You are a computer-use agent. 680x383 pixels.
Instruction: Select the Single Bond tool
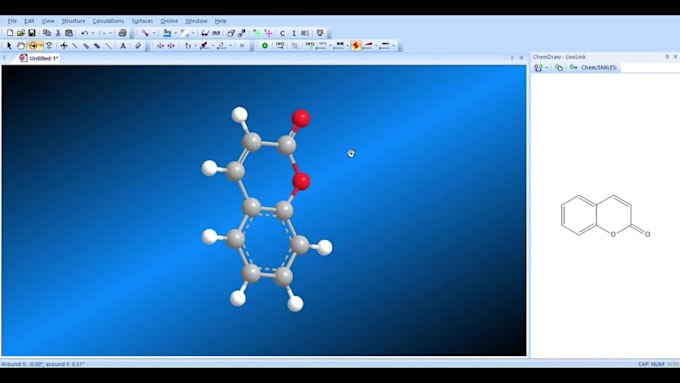pyautogui.click(x=75, y=46)
